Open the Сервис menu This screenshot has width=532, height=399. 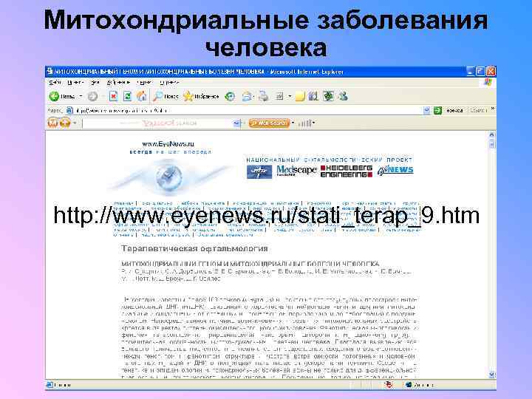[x=145, y=83]
